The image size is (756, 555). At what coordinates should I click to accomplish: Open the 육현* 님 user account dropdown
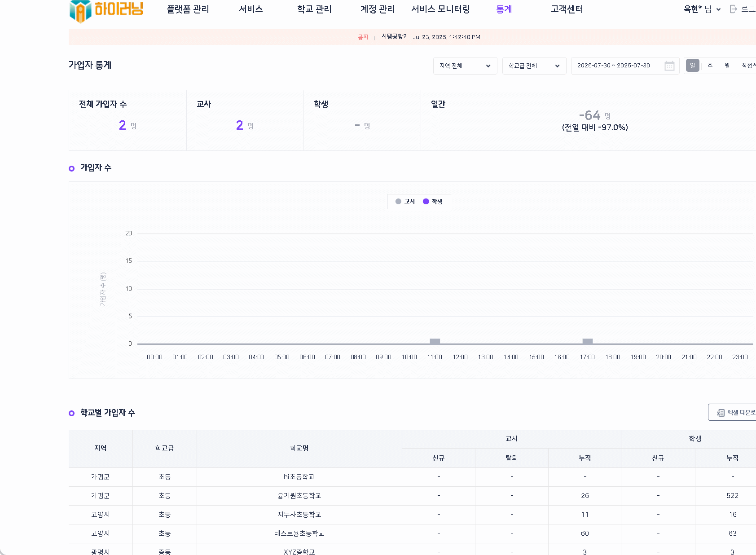click(702, 9)
